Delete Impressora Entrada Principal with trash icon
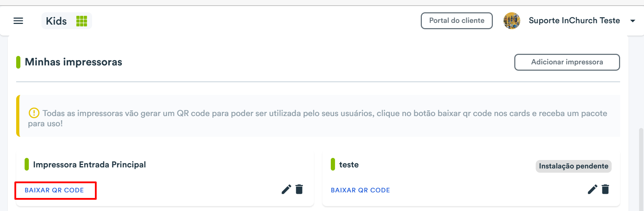 coord(299,189)
